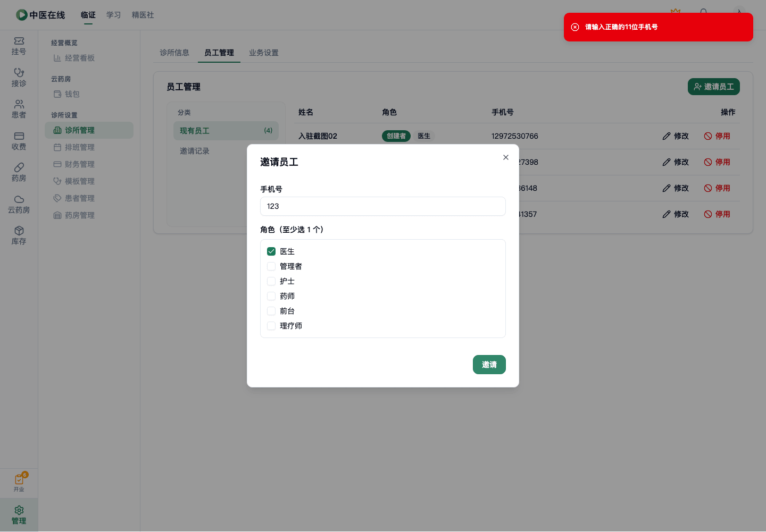Check the 前台 role checkbox
Image resolution: width=766 pixels, height=532 pixels.
(x=271, y=311)
